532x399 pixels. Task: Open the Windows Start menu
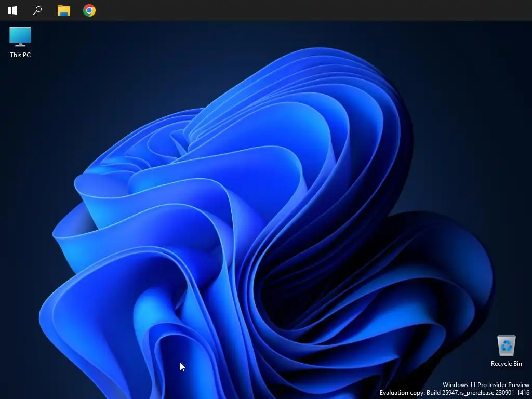[12, 10]
